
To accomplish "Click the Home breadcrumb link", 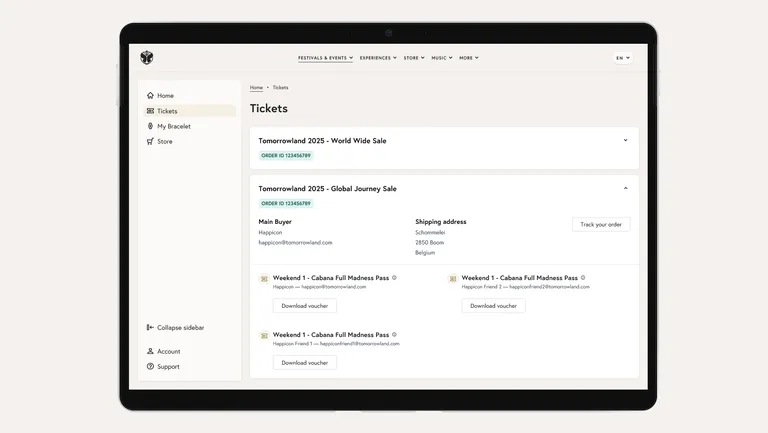I will click(256, 88).
